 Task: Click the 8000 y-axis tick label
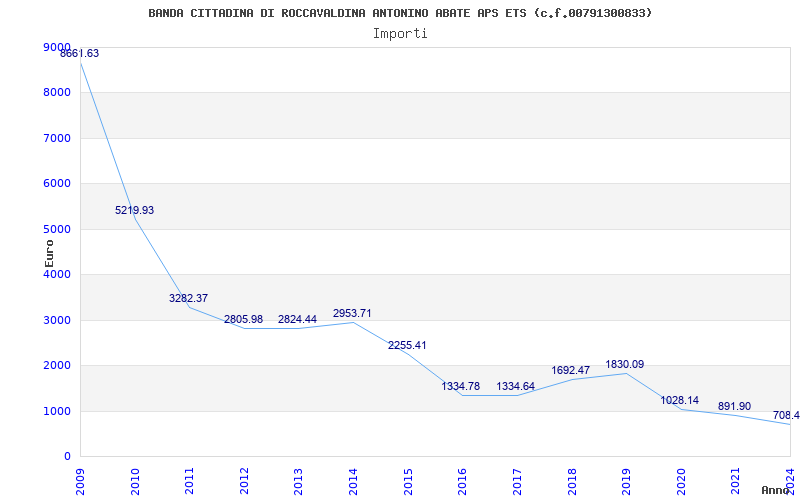[57, 93]
